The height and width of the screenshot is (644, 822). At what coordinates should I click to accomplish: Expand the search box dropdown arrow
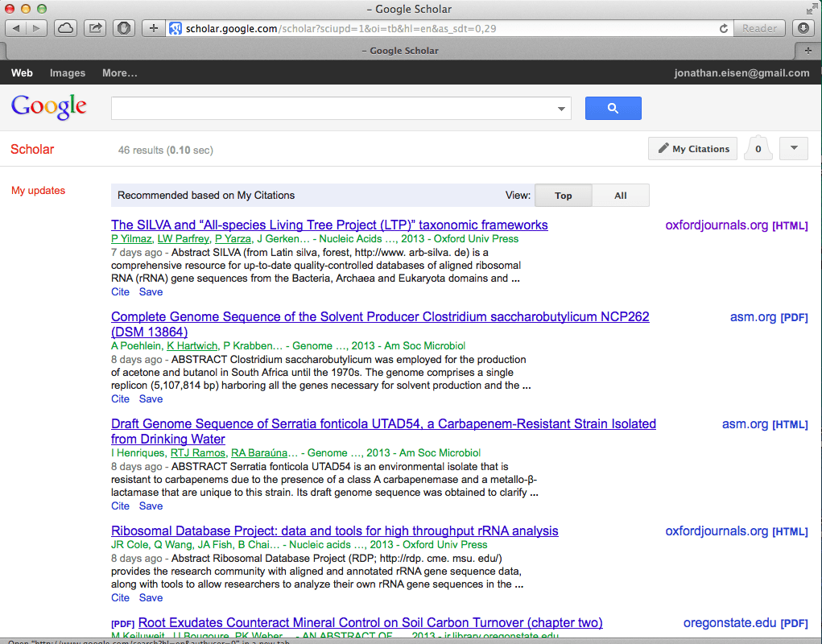pos(561,109)
